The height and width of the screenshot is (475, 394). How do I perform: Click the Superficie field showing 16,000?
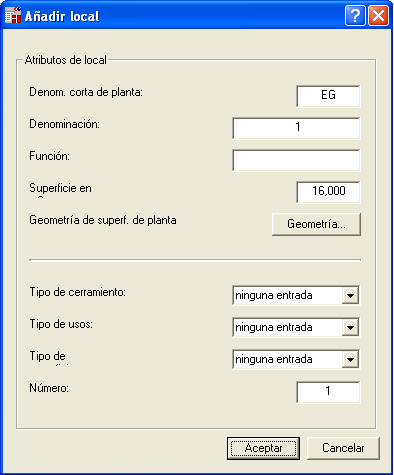328,192
